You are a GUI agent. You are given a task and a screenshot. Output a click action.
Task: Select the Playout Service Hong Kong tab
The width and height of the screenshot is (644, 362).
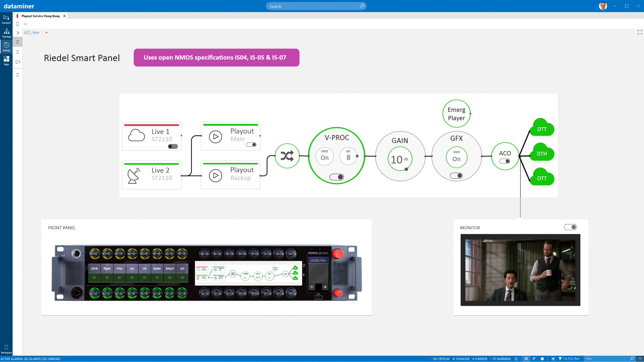point(40,16)
